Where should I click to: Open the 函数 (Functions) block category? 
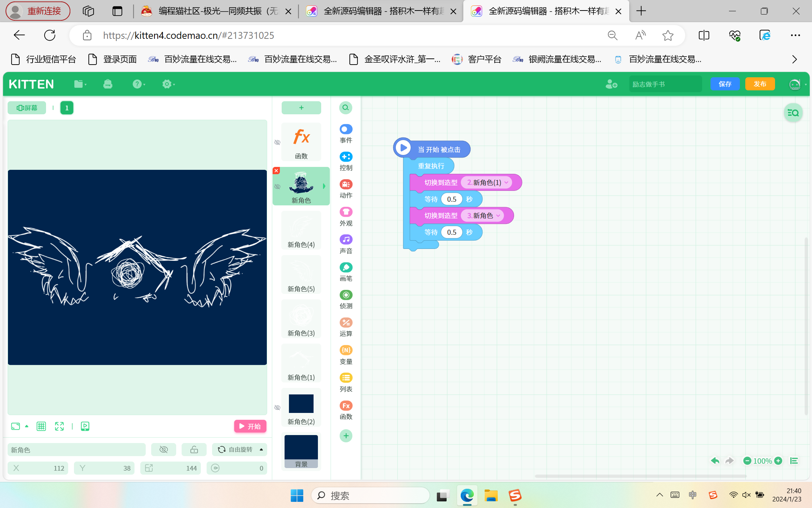click(346, 410)
